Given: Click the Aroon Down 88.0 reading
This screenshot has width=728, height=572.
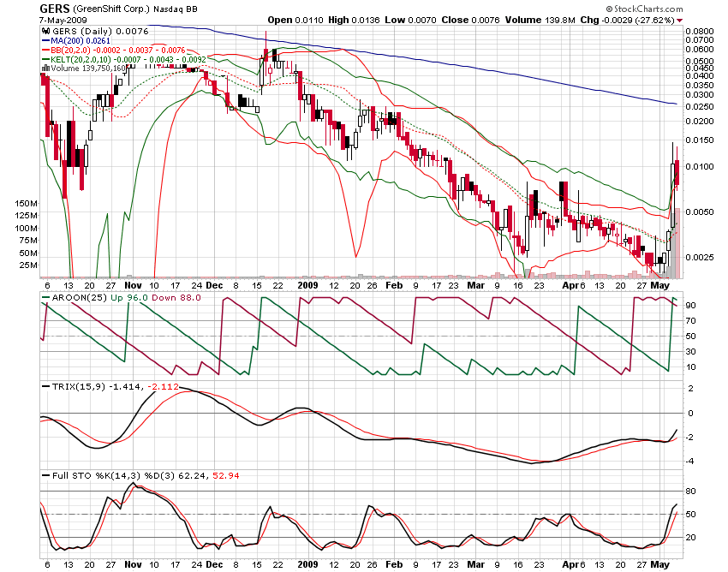Looking at the screenshot, I should 176,298.
